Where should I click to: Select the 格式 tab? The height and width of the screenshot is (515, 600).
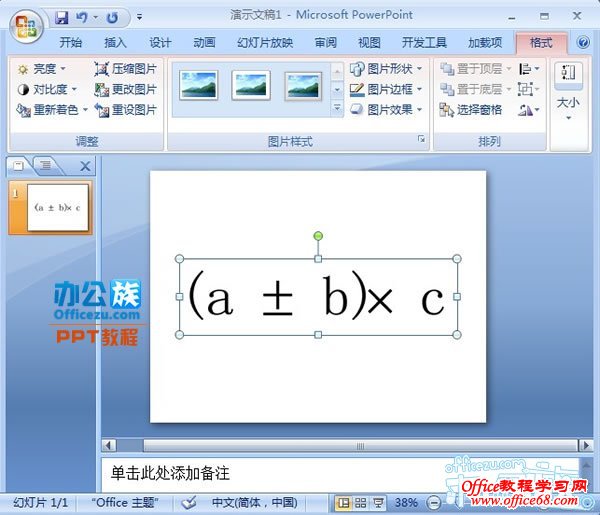(541, 42)
